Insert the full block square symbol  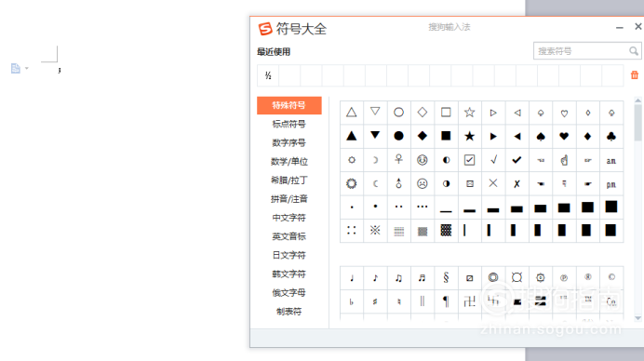(x=611, y=207)
